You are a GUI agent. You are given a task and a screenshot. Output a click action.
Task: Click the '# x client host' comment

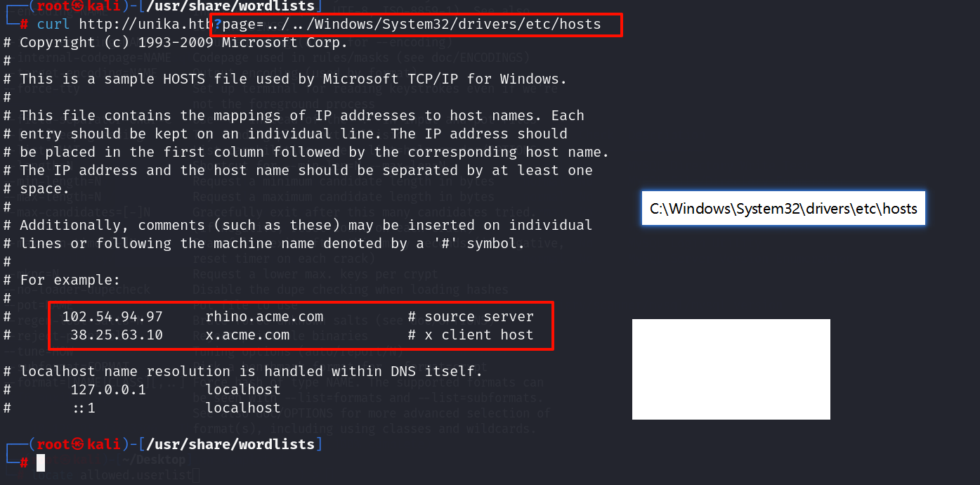click(x=471, y=335)
